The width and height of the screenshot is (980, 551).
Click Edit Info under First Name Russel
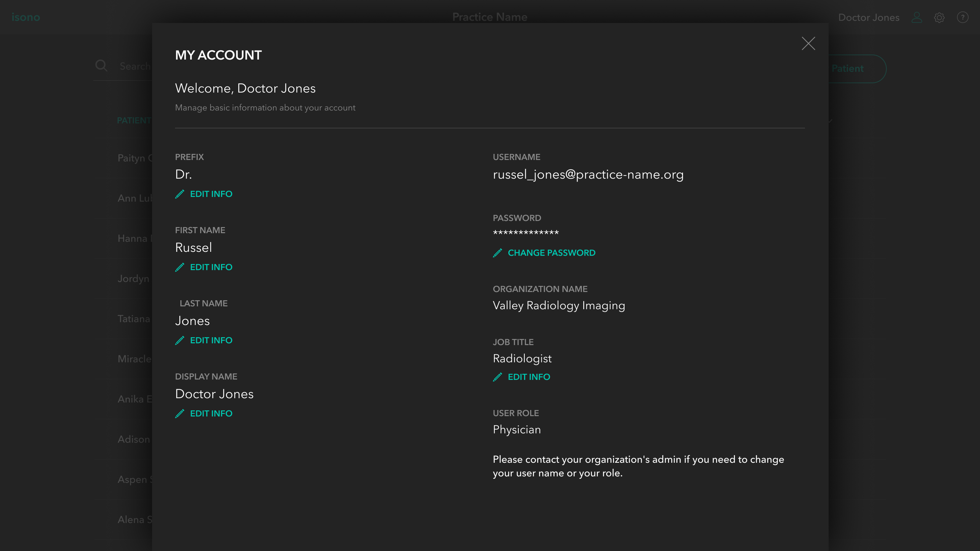pos(211,267)
